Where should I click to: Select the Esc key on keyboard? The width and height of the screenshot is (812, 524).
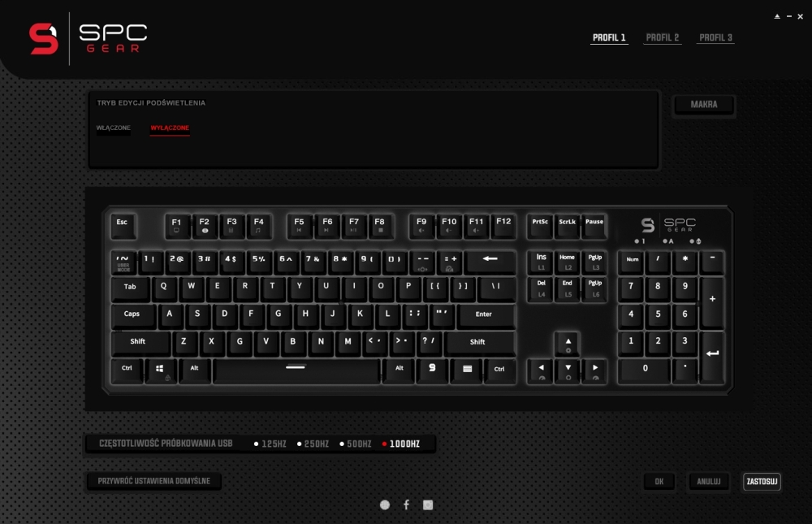pos(123,226)
